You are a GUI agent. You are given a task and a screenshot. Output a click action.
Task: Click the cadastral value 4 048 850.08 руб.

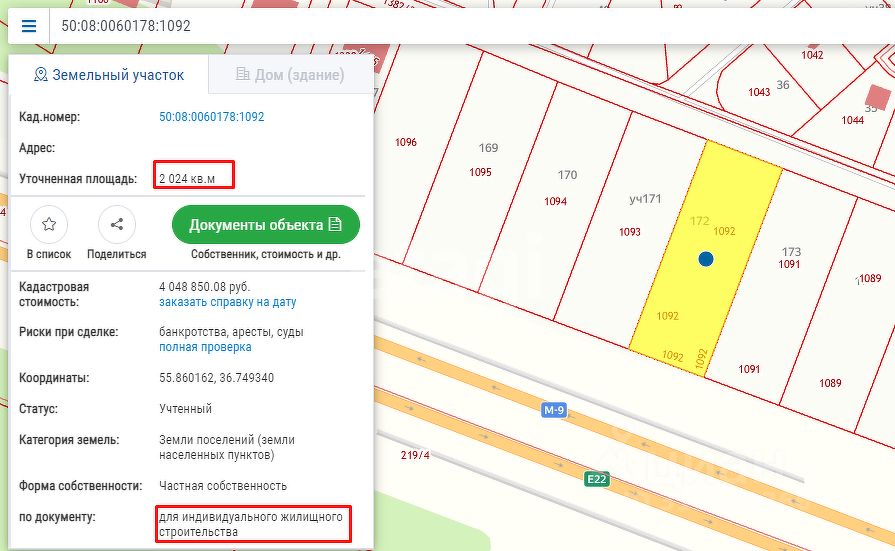tap(204, 287)
